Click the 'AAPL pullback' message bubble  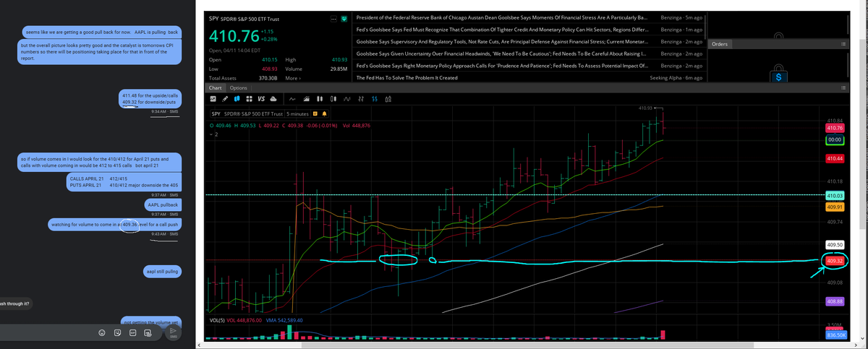click(x=161, y=205)
